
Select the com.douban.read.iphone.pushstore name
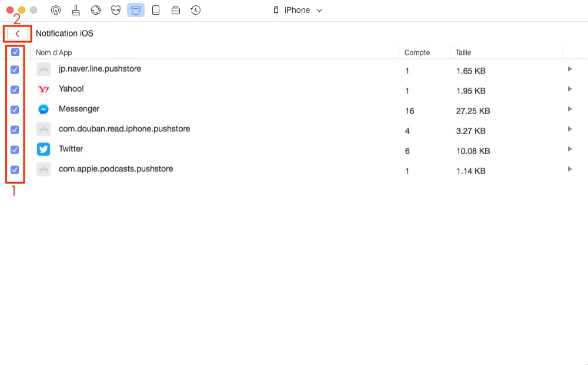click(x=124, y=129)
